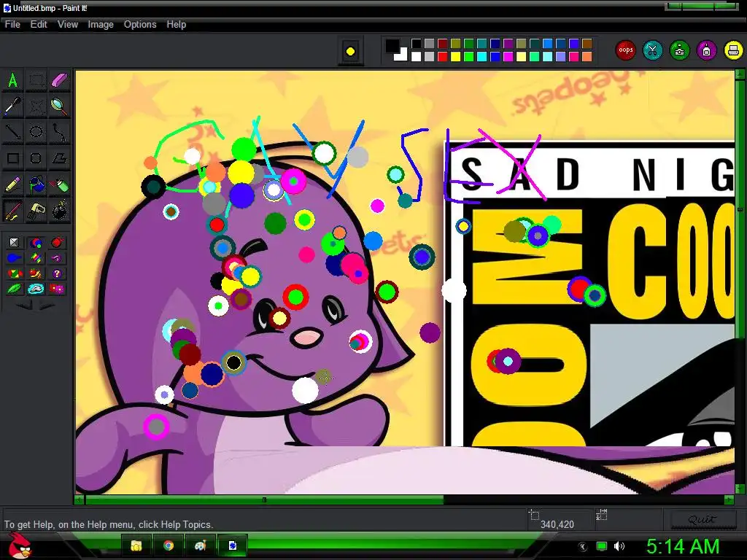The height and width of the screenshot is (560, 747).
Task: Open the Options menu
Action: (140, 24)
